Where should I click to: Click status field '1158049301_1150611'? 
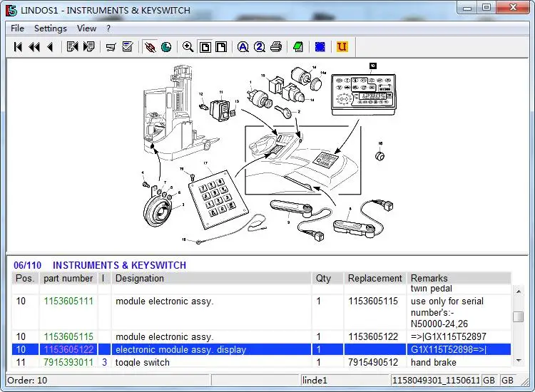click(x=436, y=380)
